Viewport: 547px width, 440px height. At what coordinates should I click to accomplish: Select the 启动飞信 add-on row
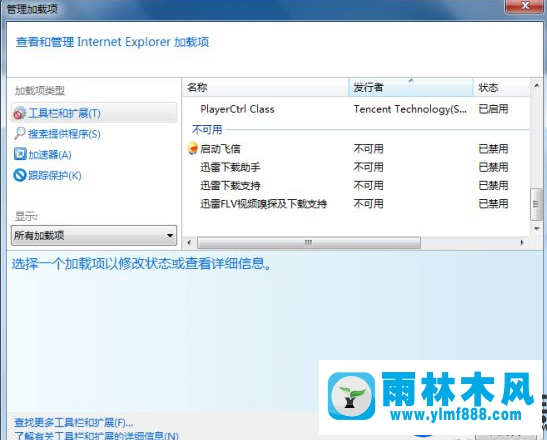[x=355, y=149]
